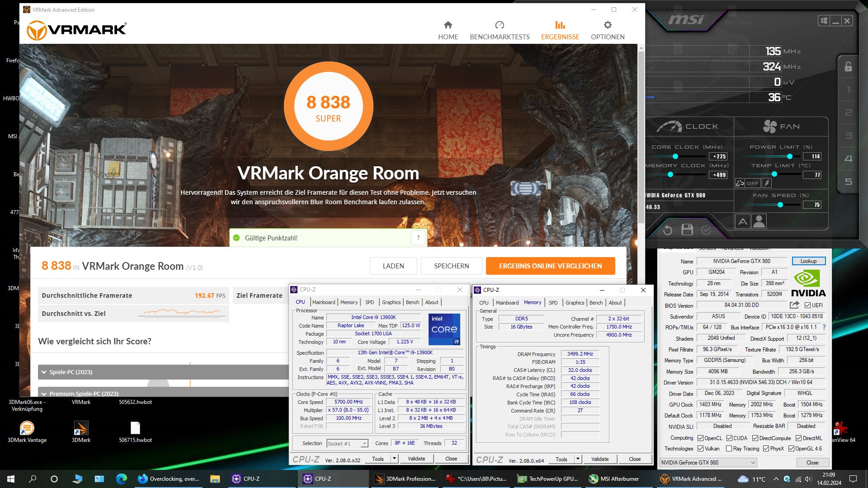The image size is (868, 488).
Task: Click GPU-Z bus interface question mark
Action: click(x=824, y=327)
